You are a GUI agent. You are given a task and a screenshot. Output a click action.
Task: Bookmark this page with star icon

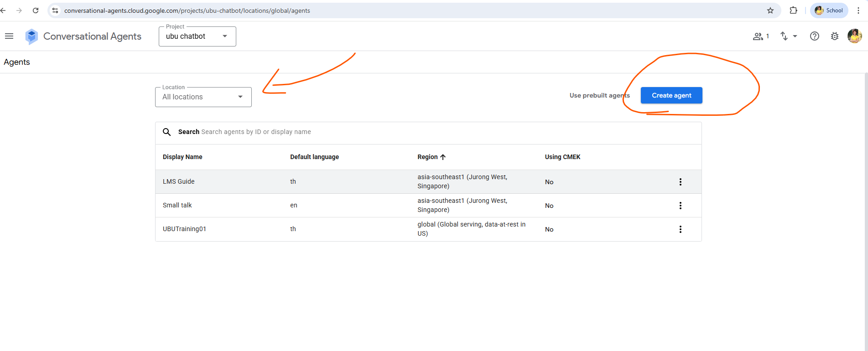770,10
